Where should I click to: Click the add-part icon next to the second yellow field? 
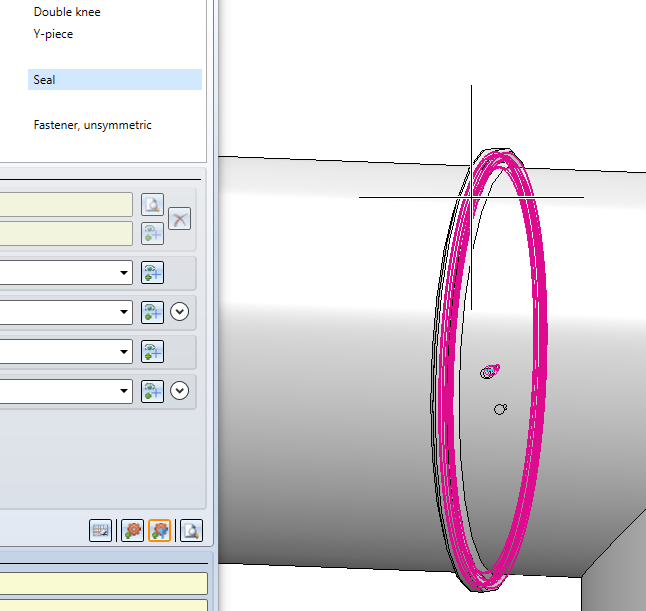152,234
